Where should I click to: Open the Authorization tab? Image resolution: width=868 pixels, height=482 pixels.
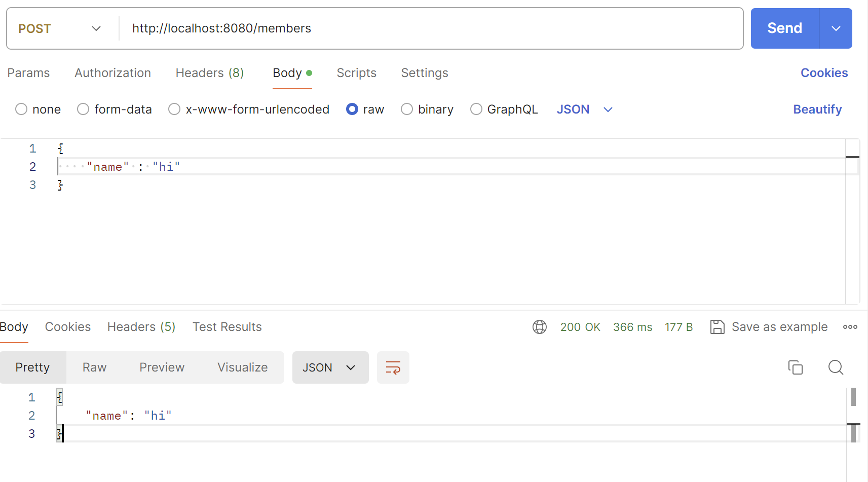[113, 73]
